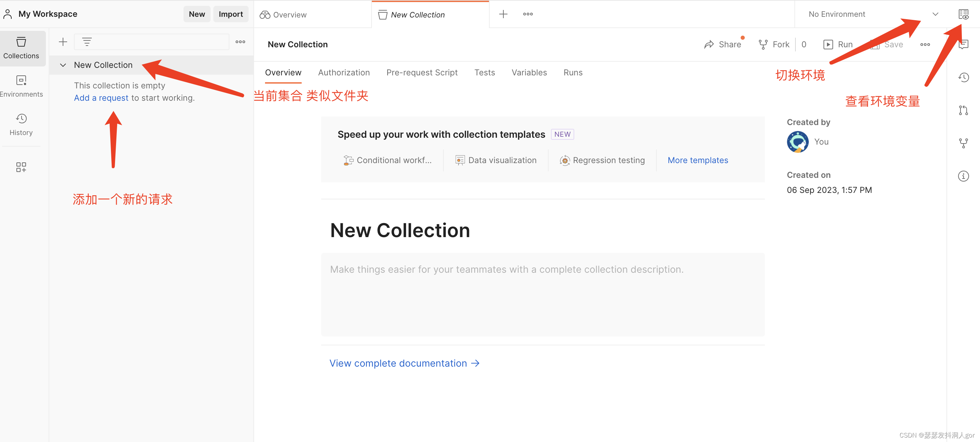Choose the Regression testing template
This screenshot has width=980, height=442.
click(602, 160)
